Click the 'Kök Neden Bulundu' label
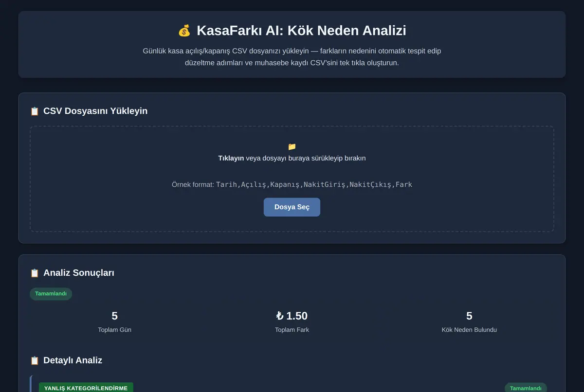 click(469, 330)
